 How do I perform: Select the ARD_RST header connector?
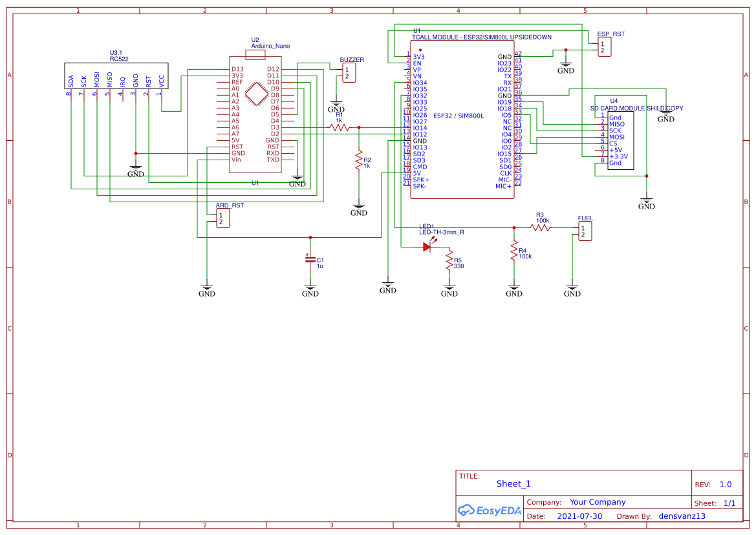(x=222, y=218)
